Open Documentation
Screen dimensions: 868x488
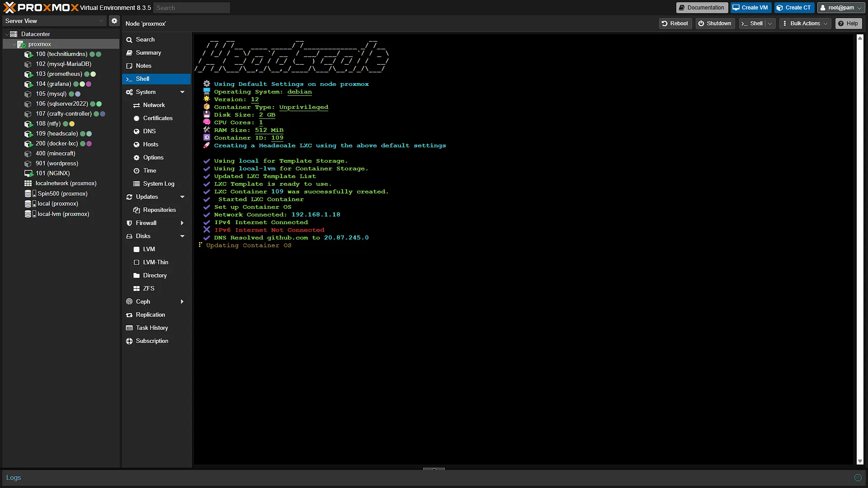pyautogui.click(x=702, y=8)
